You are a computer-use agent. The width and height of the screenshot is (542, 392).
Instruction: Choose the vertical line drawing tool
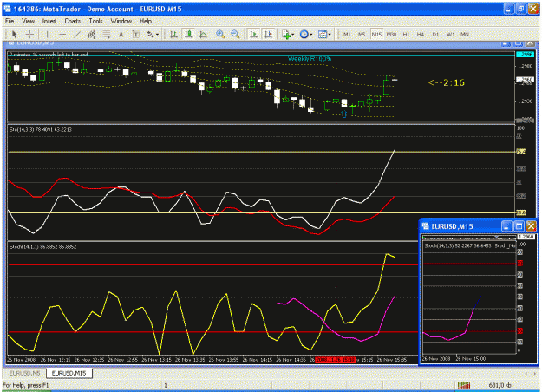[48, 34]
